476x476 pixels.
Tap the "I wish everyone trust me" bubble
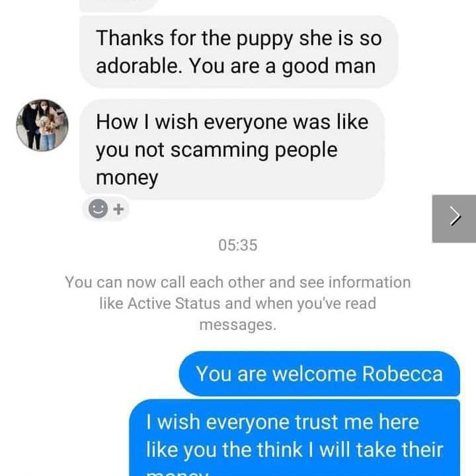294,438
